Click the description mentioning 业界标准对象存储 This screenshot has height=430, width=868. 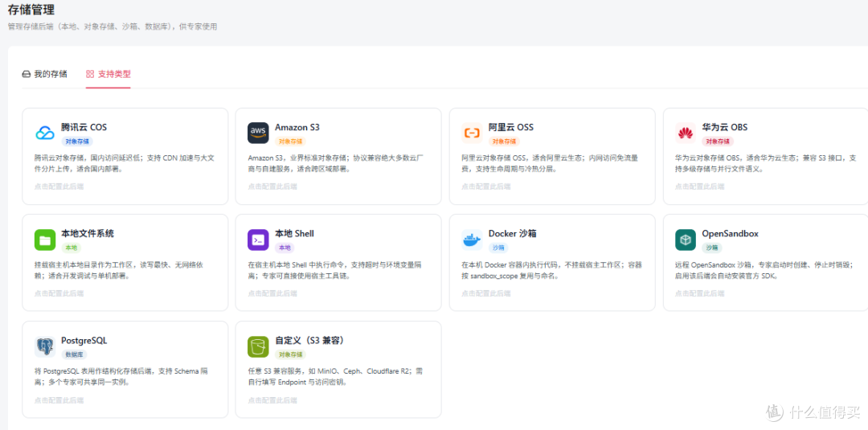(x=336, y=163)
